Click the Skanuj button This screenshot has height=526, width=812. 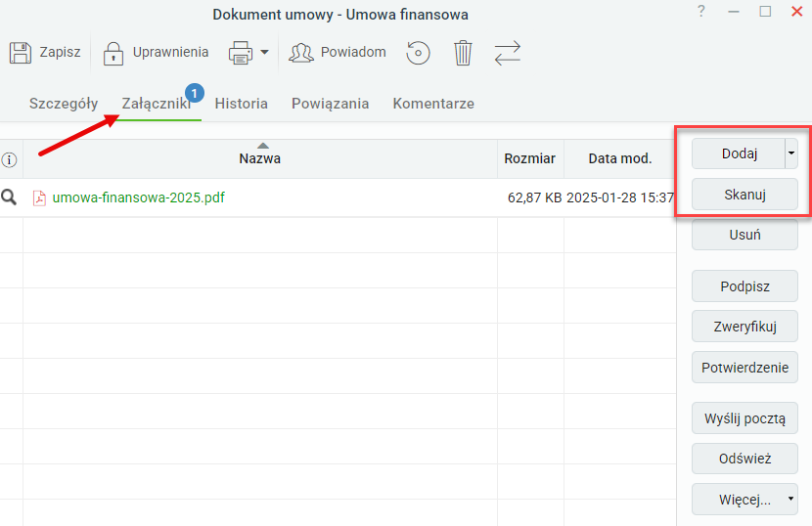744,195
